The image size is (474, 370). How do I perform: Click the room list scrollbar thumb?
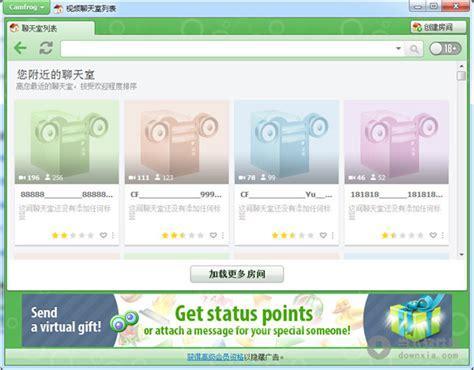coord(461,76)
